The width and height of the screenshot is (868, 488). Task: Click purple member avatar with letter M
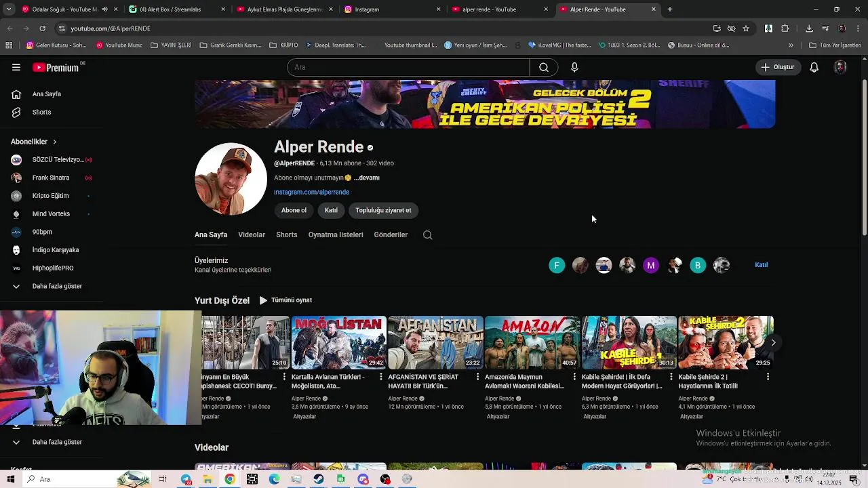coord(651,266)
